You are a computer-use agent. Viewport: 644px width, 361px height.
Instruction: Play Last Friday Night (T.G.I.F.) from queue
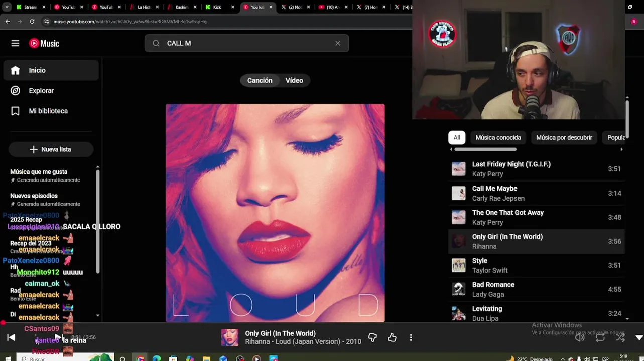(536, 169)
